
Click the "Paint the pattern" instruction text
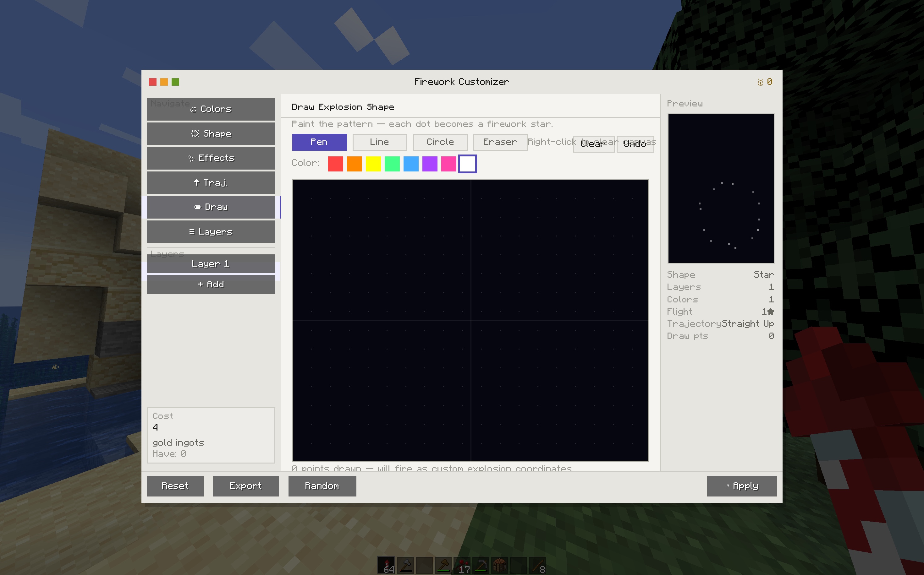(422, 124)
